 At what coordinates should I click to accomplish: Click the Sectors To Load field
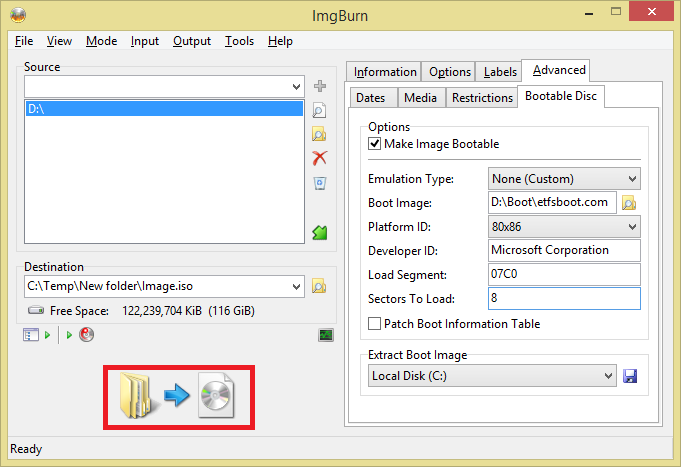click(x=564, y=298)
